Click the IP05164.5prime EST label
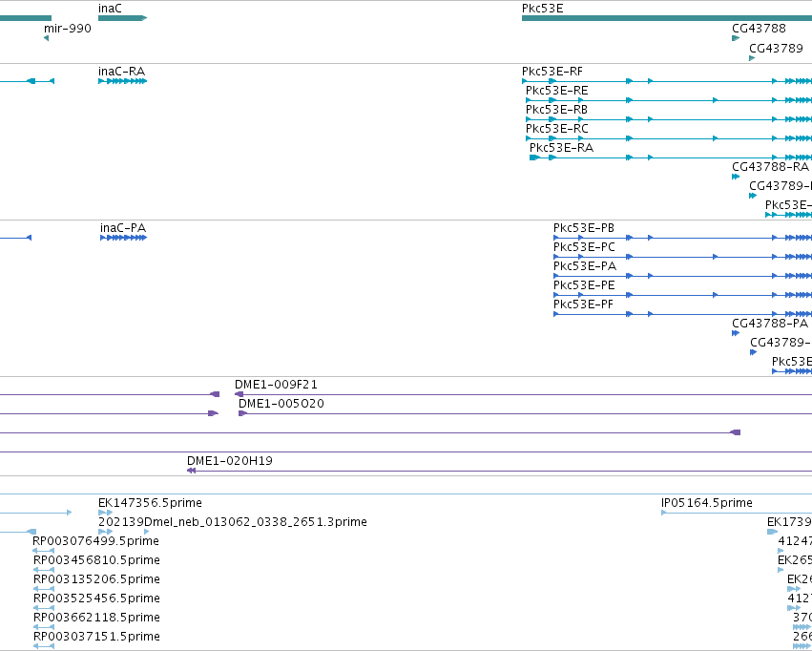Image resolution: width=812 pixels, height=651 pixels. [707, 503]
